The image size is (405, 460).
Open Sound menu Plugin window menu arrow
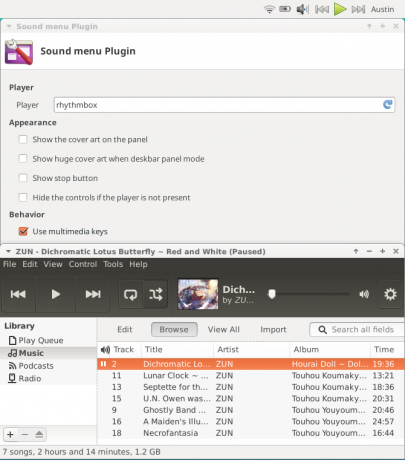(9, 26)
